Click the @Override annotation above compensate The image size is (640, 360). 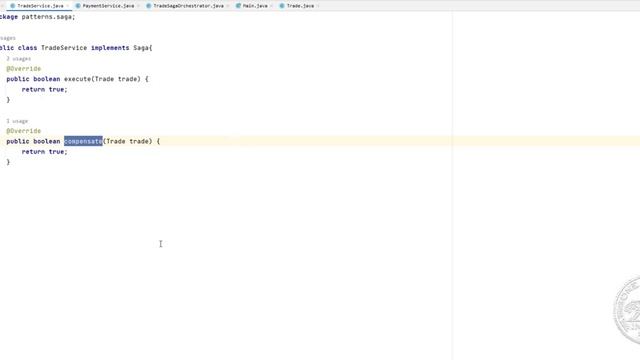[x=24, y=131]
